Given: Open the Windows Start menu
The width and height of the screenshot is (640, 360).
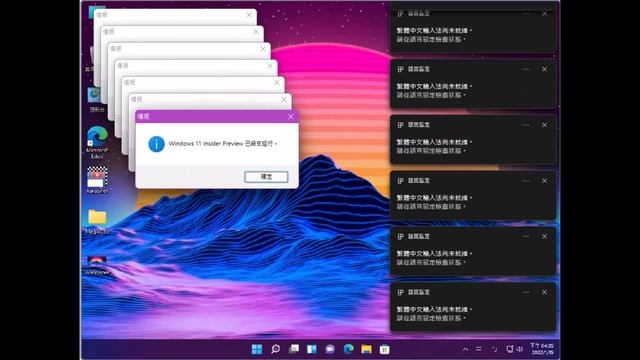Looking at the screenshot, I should click(x=257, y=349).
